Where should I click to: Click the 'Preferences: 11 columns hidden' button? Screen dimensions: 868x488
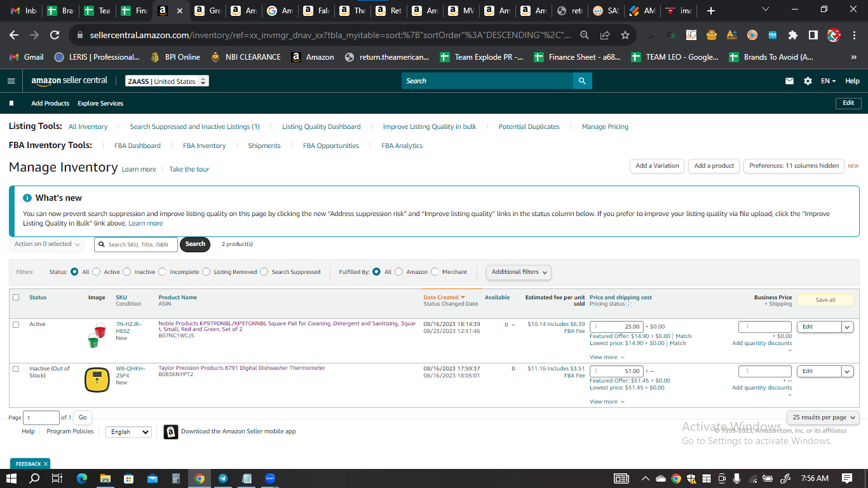(794, 166)
